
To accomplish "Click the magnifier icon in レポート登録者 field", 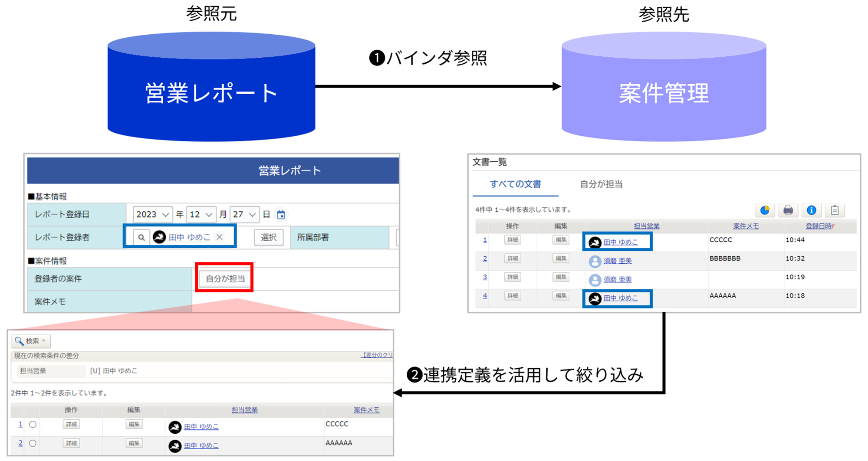I will 141,237.
